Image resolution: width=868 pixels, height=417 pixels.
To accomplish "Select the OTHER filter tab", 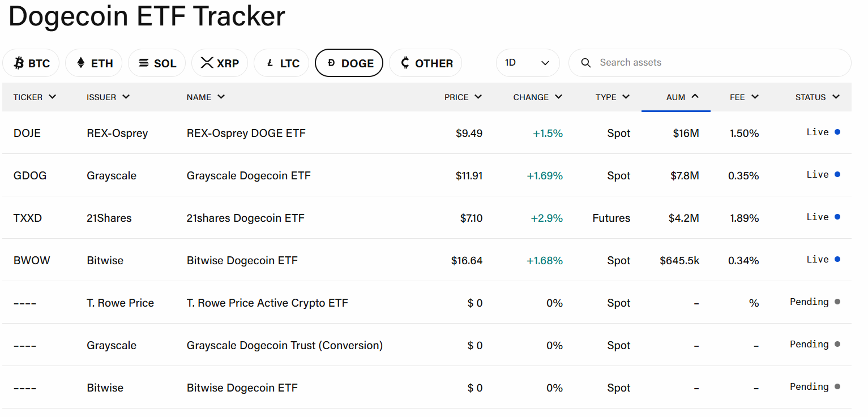I will tap(425, 63).
